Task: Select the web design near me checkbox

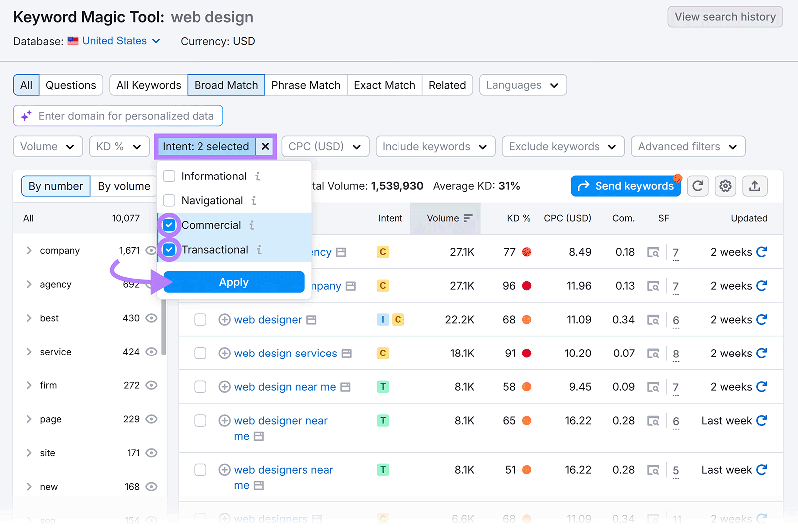Action: pos(200,387)
